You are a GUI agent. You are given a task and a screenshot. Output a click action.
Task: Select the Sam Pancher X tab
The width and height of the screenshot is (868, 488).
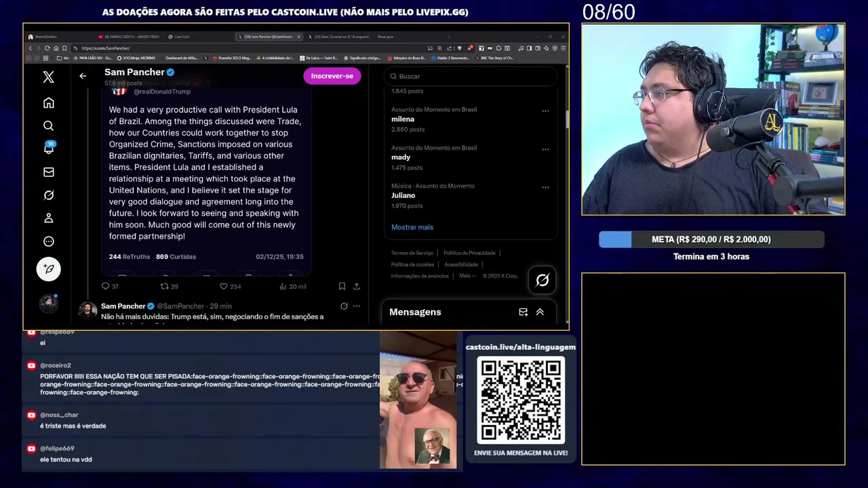[x=267, y=37]
